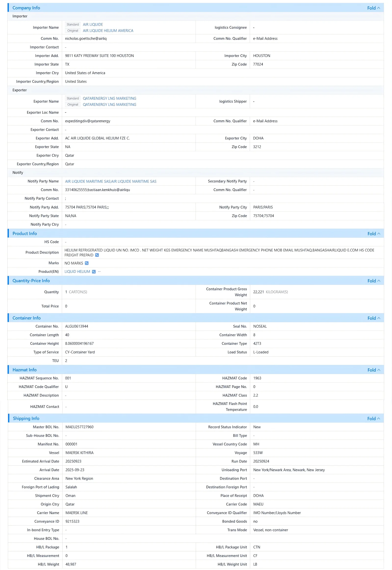This screenshot has width=392, height=570.
Task: Click the Original tag beside exporter name
Action: tap(73, 105)
